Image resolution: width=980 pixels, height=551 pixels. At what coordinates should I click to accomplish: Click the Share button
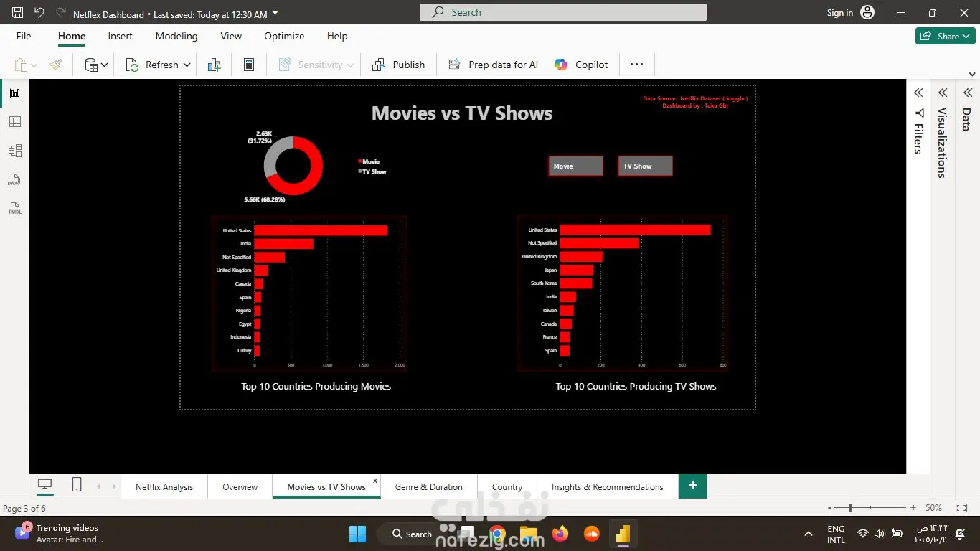945,35
